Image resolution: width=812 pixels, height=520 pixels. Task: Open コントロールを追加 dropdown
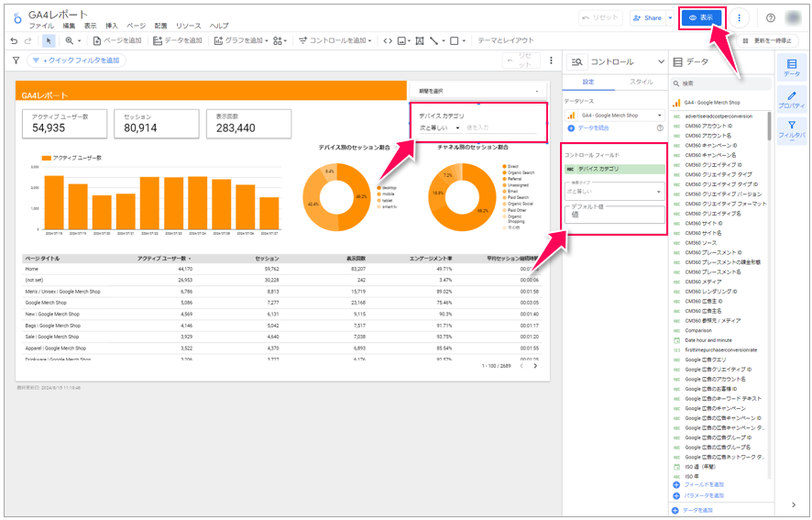[x=335, y=40]
